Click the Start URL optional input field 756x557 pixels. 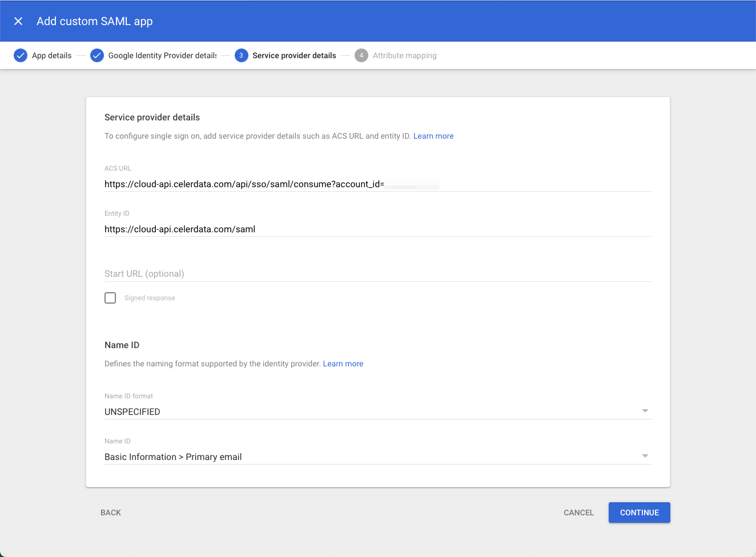377,273
